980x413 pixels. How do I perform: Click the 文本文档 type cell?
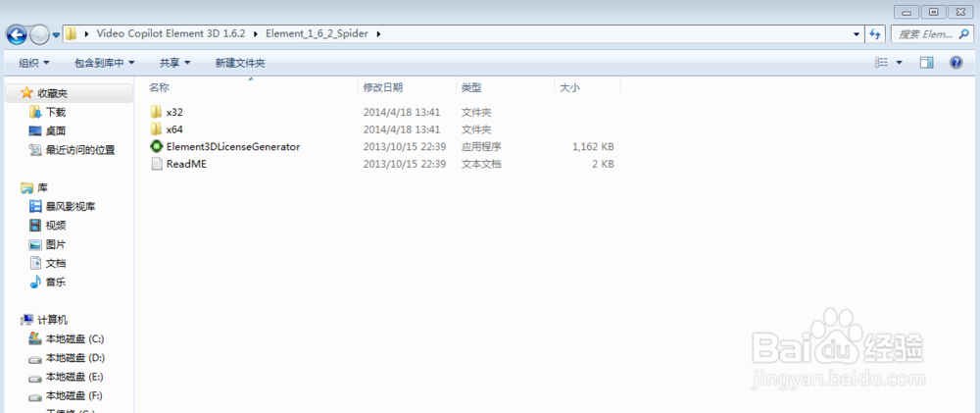click(481, 164)
